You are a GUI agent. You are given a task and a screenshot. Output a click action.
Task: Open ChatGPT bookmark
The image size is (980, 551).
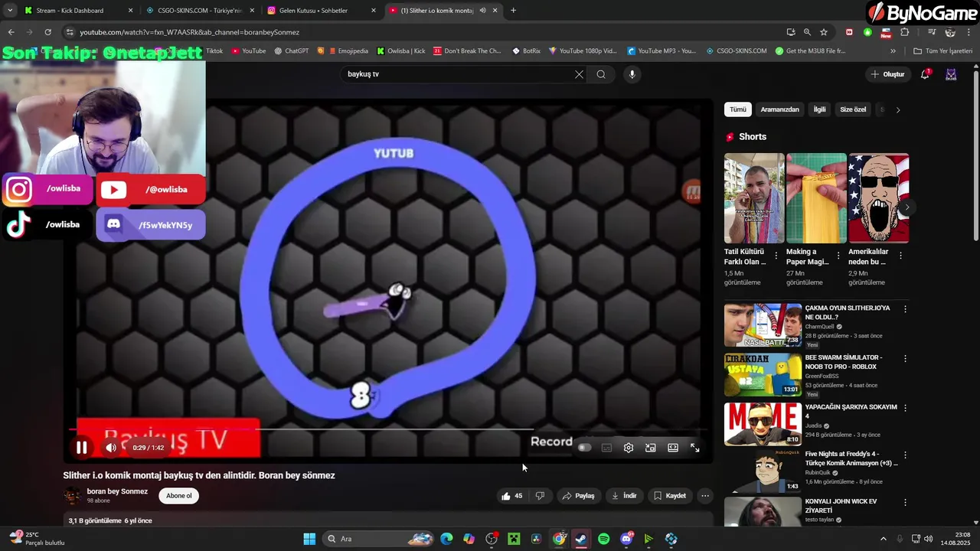pyautogui.click(x=290, y=51)
